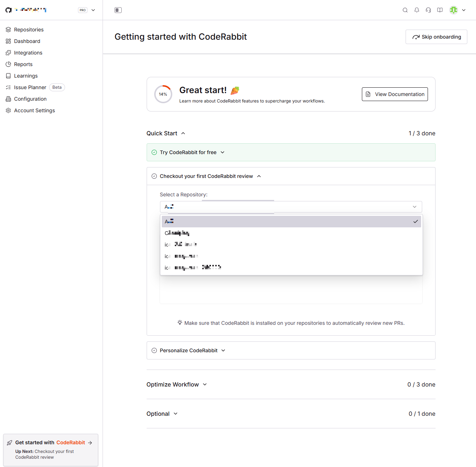476x467 pixels.
Task: Open the docs book icon
Action: [x=440, y=10]
